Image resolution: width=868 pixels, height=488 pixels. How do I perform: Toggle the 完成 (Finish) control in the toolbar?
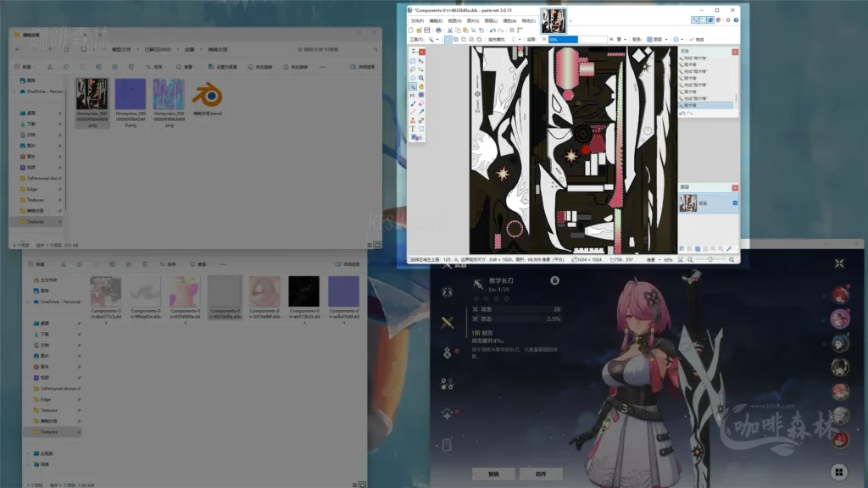click(698, 40)
